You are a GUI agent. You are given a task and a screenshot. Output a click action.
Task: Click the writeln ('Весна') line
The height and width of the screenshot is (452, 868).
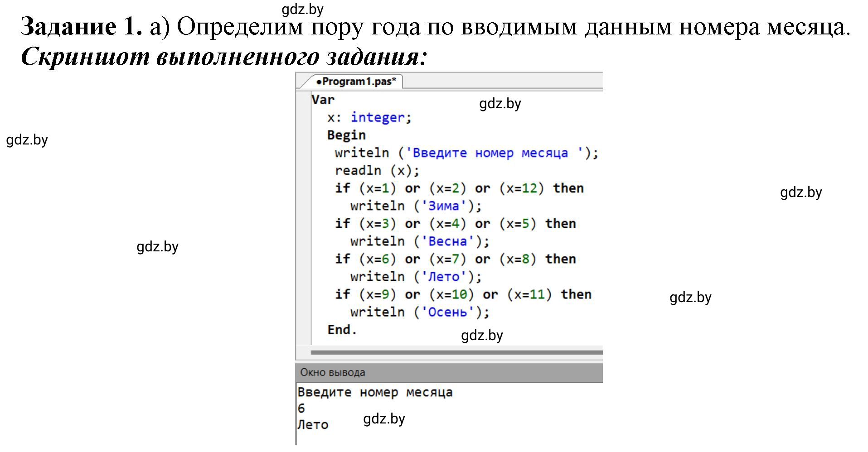420,241
